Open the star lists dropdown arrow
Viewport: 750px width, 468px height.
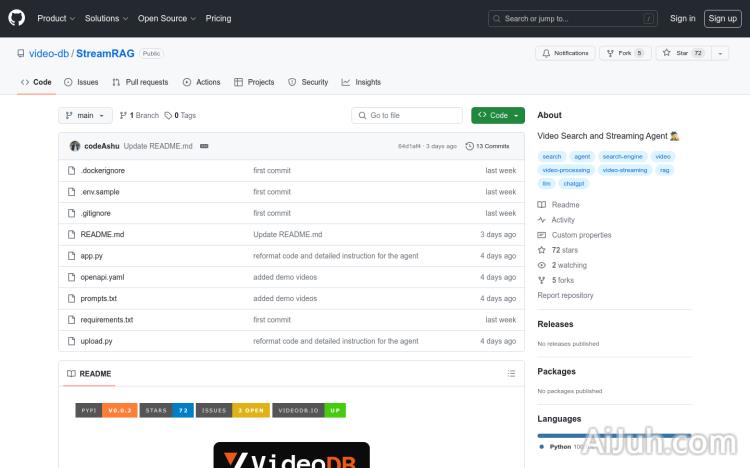pyautogui.click(x=720, y=53)
